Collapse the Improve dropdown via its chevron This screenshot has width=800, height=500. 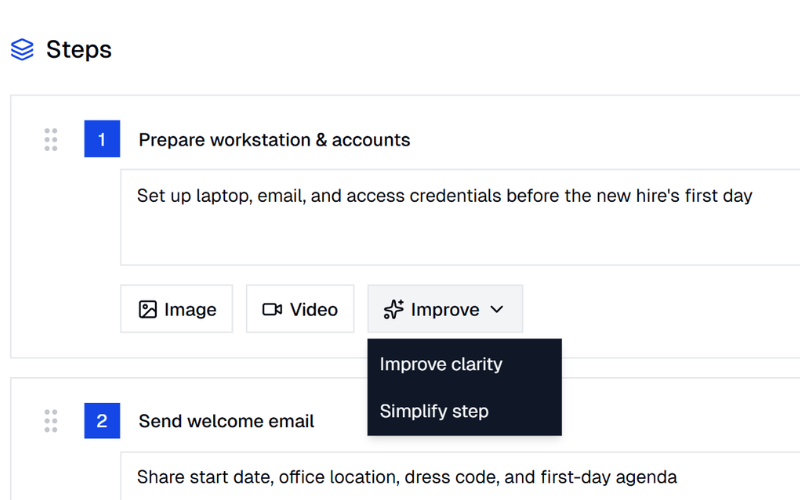coord(497,309)
